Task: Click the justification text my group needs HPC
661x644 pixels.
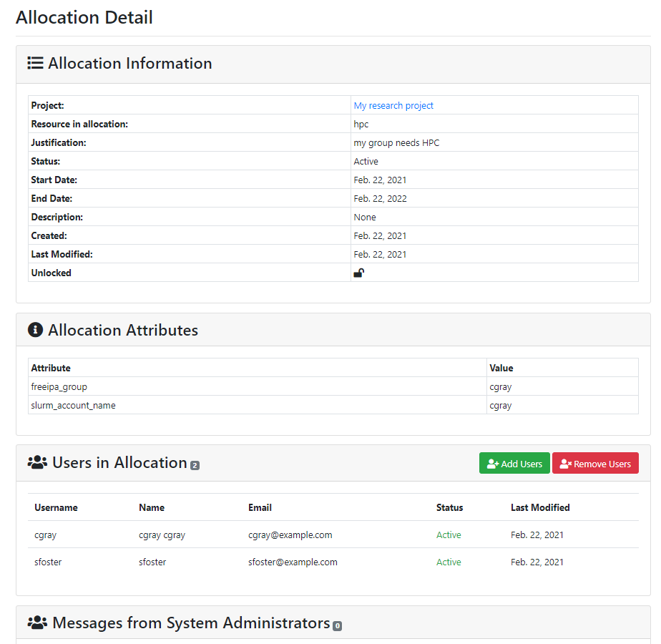Action: [396, 143]
